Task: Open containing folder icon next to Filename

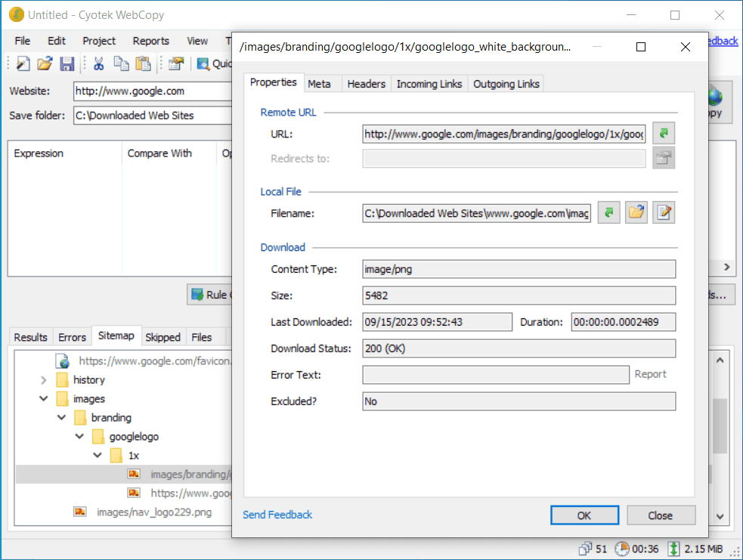Action: 636,213
